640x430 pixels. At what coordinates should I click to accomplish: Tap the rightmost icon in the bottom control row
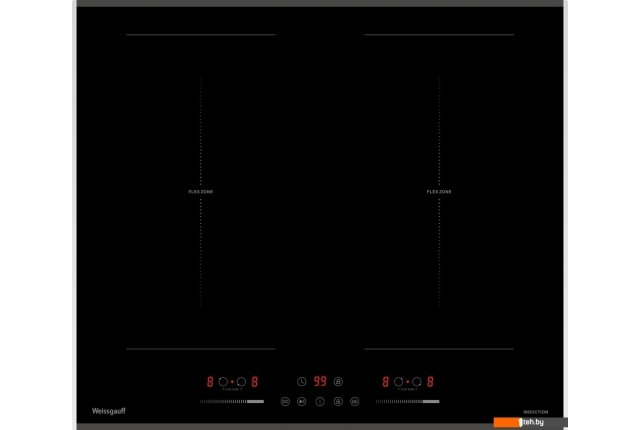click(354, 401)
